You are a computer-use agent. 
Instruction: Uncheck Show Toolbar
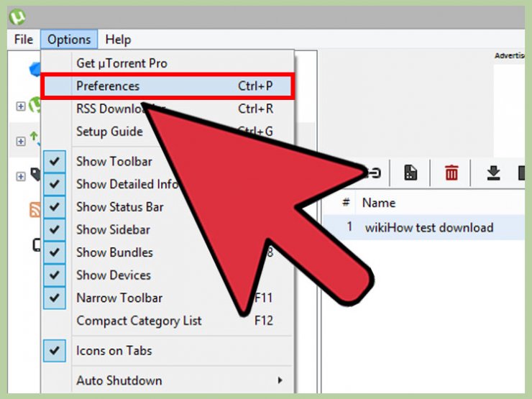coord(168,162)
